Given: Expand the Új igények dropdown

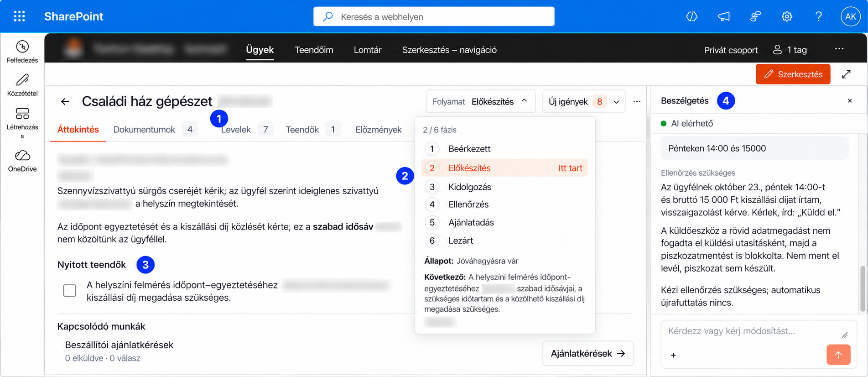Looking at the screenshot, I should [x=583, y=101].
